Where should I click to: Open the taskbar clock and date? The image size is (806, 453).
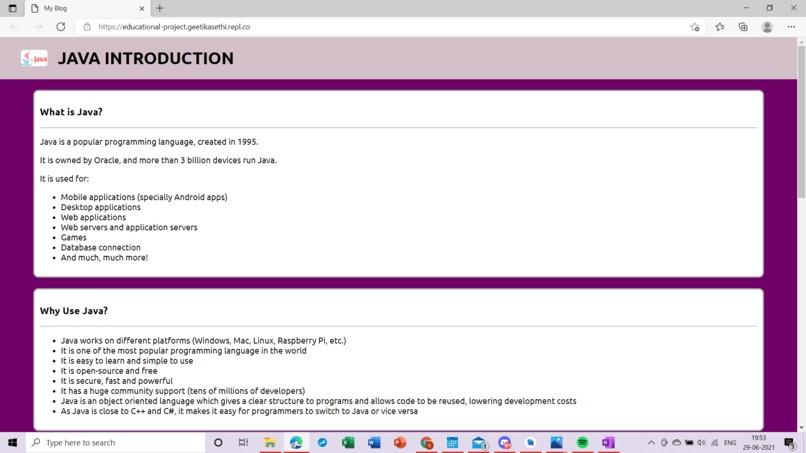(759, 442)
